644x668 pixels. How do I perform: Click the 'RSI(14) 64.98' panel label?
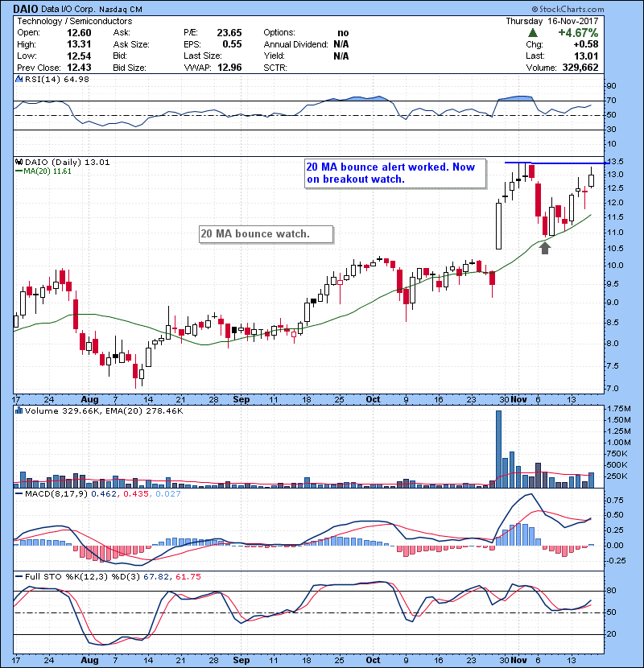click(x=56, y=79)
